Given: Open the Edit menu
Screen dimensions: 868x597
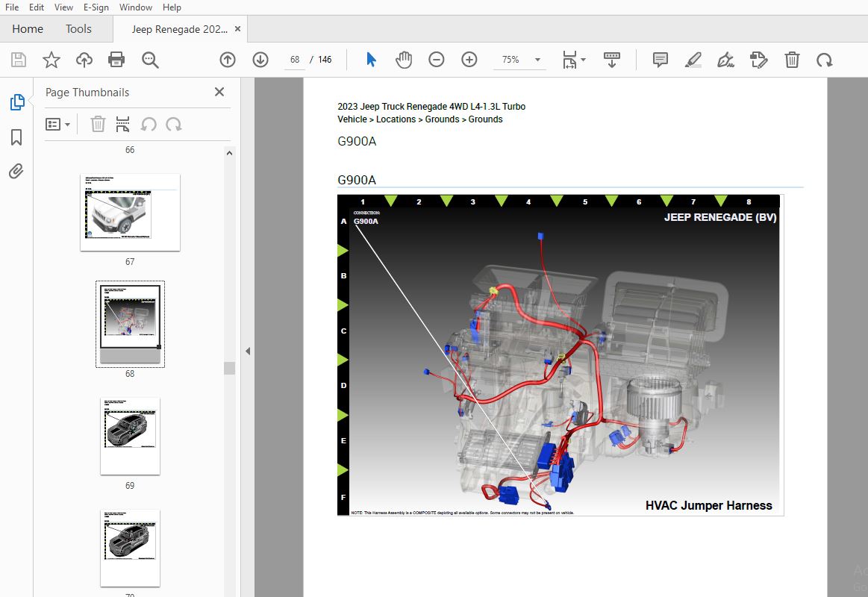Looking at the screenshot, I should point(37,7).
